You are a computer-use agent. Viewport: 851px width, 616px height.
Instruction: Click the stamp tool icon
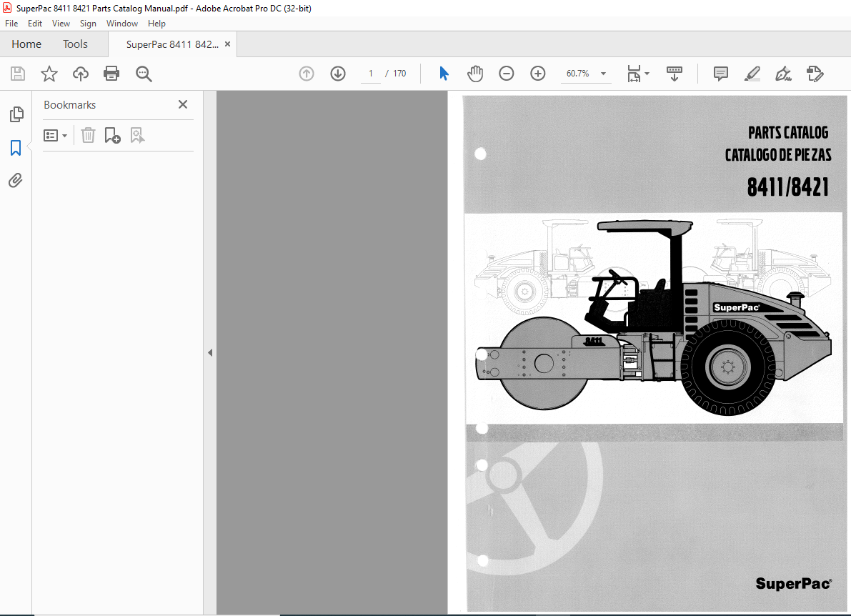(815, 74)
